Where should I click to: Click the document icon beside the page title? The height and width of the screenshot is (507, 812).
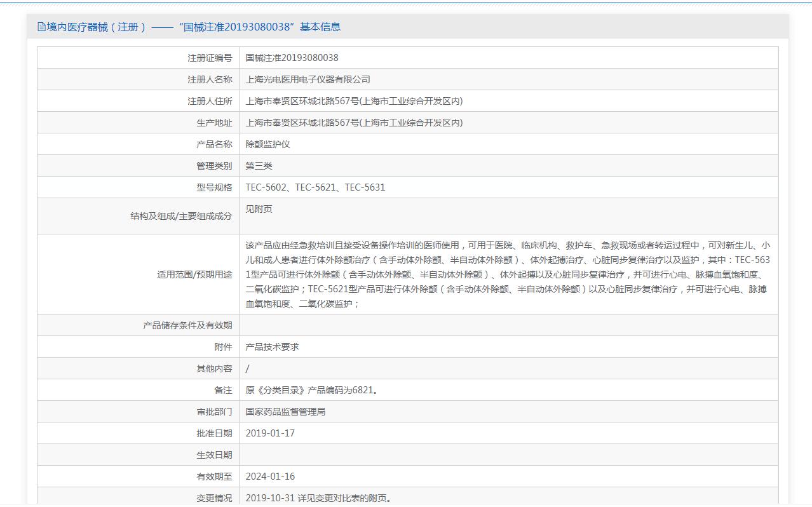[41, 27]
